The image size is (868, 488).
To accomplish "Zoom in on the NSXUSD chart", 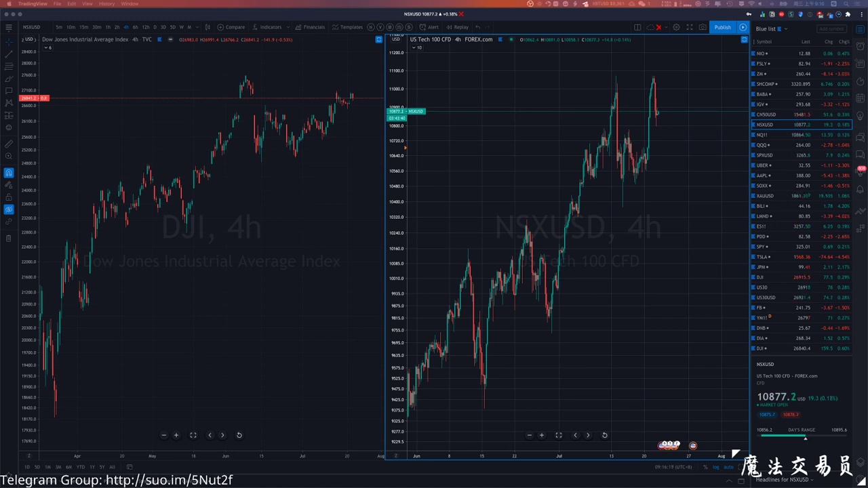I will pos(542,435).
